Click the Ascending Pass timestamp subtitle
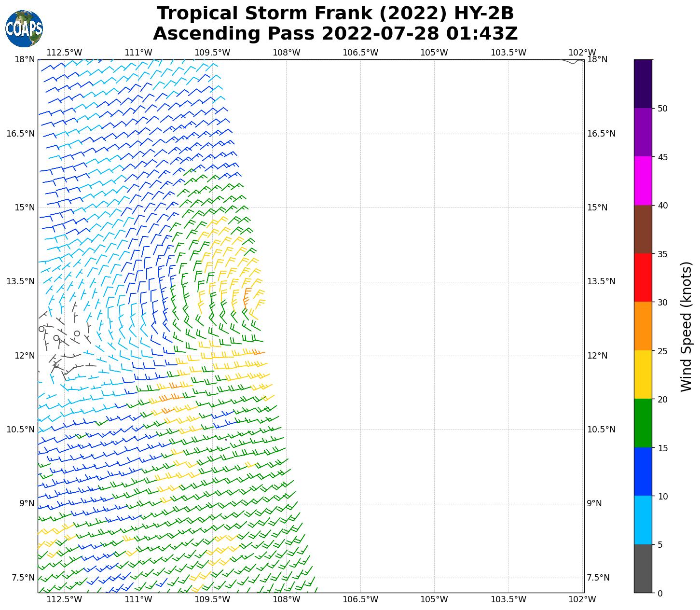 point(335,34)
